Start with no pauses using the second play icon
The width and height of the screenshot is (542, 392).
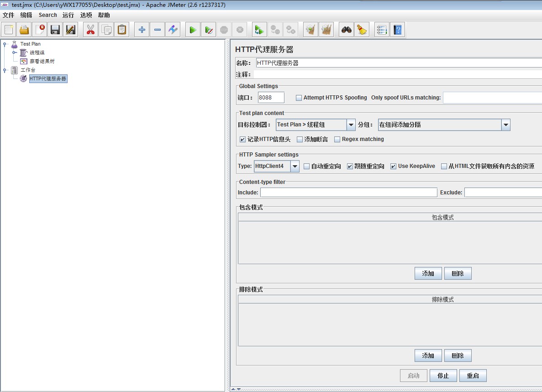(x=208, y=30)
